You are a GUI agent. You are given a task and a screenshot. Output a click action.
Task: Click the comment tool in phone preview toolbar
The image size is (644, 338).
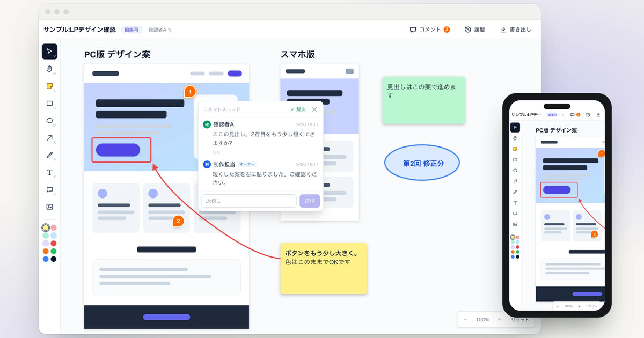(x=515, y=214)
